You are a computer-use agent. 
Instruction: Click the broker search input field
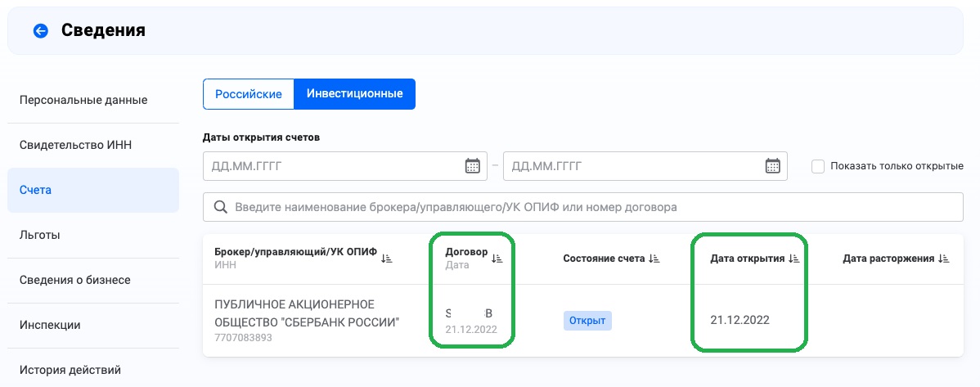pyautogui.click(x=589, y=207)
